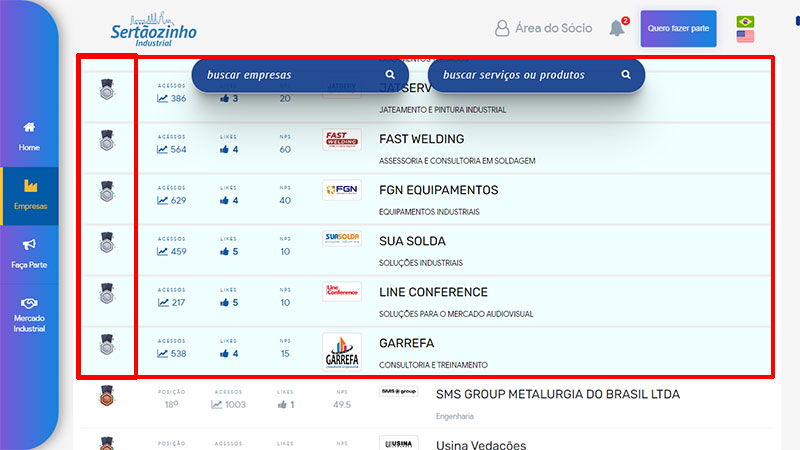
Task: Click the Line Conference logo thumbnail
Action: point(342,291)
